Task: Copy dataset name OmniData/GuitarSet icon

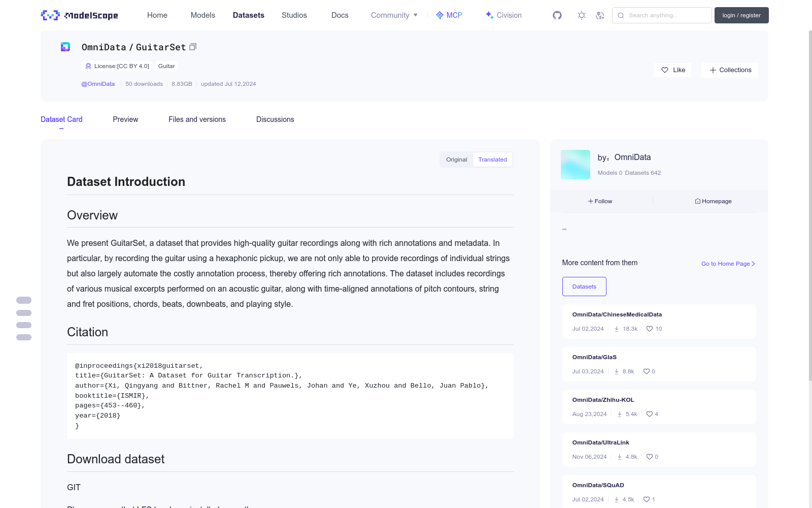Action: tap(193, 47)
